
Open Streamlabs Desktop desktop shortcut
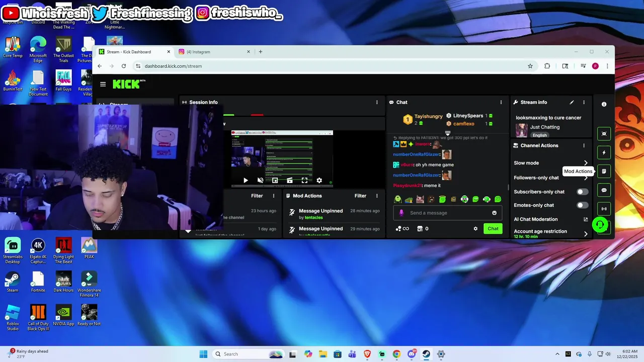[13, 250]
